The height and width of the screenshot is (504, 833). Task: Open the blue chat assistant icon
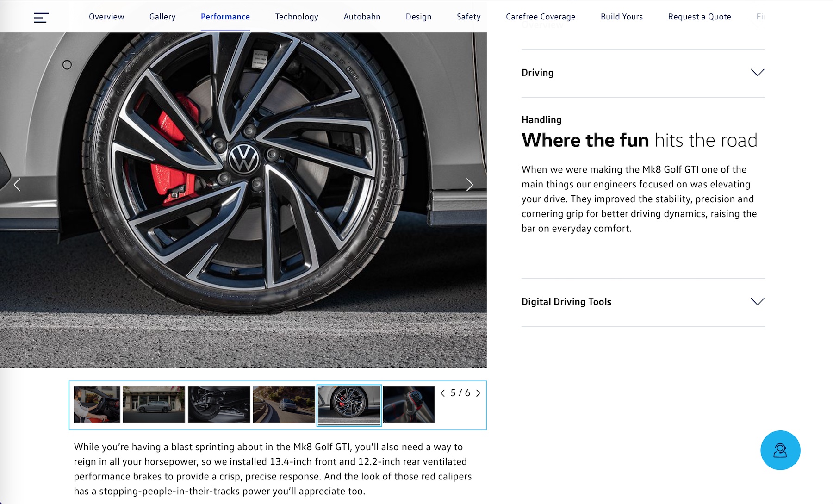pos(780,450)
